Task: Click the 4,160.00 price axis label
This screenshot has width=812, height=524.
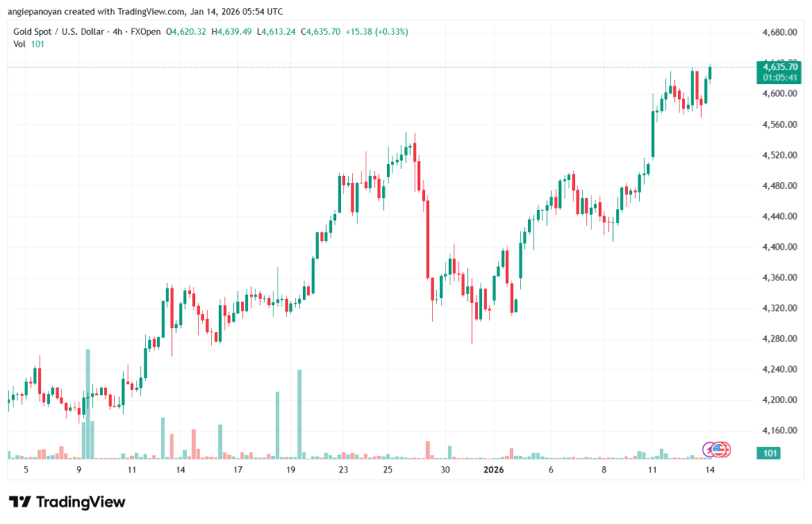Action: [777, 430]
